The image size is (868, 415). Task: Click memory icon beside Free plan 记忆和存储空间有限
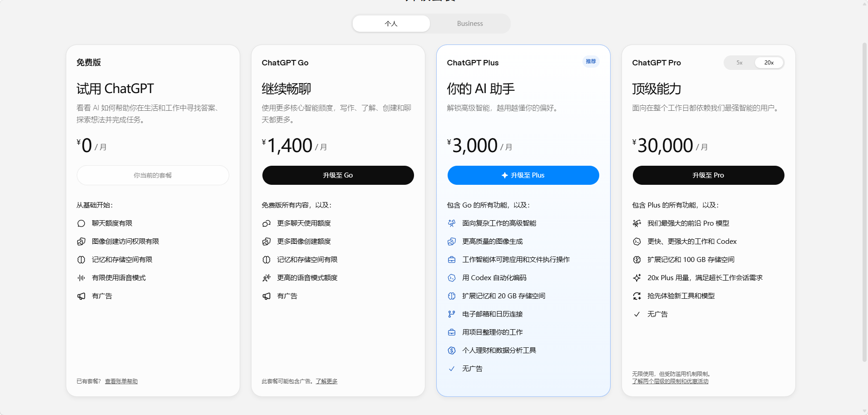coord(81,260)
